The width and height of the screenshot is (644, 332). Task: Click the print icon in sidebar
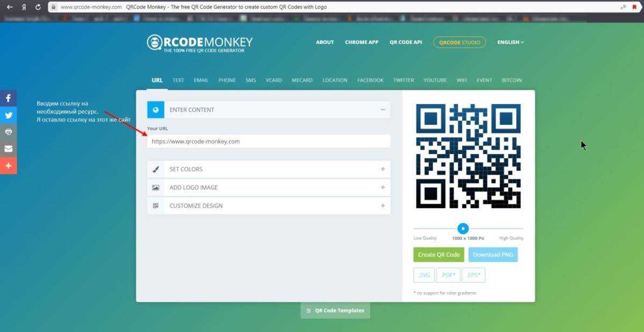point(8,131)
